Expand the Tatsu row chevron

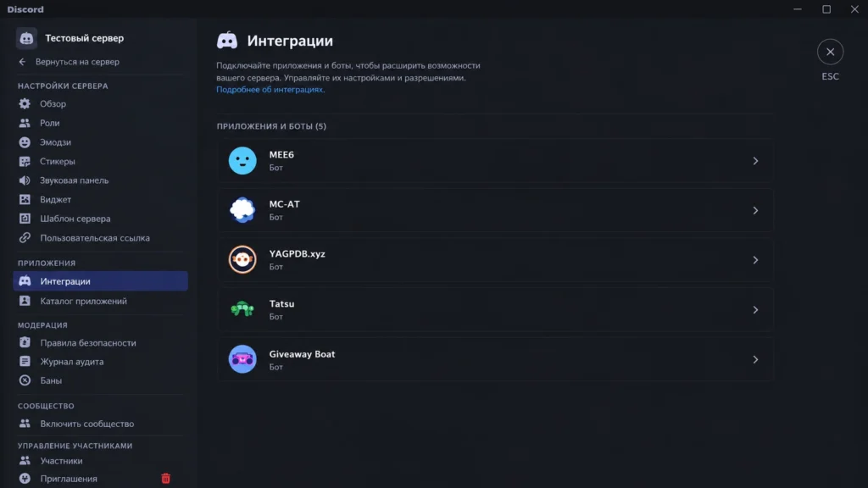pos(755,310)
